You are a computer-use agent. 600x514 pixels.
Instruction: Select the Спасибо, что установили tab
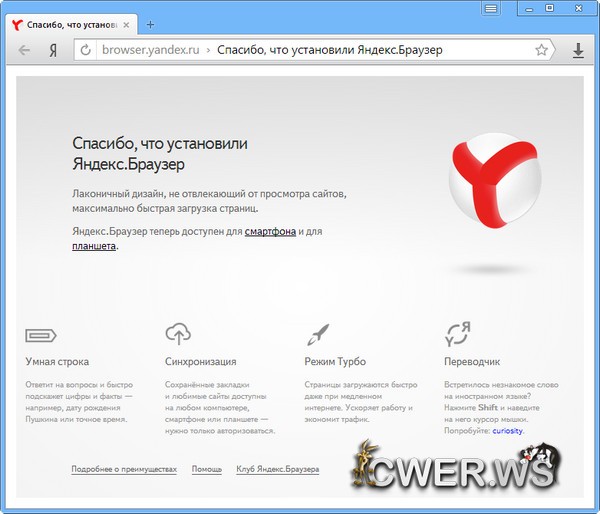tap(72, 25)
